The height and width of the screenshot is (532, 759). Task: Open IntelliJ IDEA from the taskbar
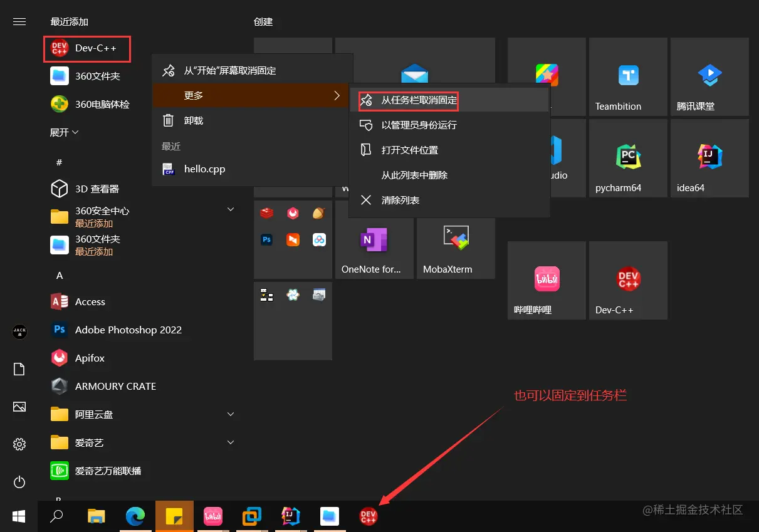tap(291, 516)
